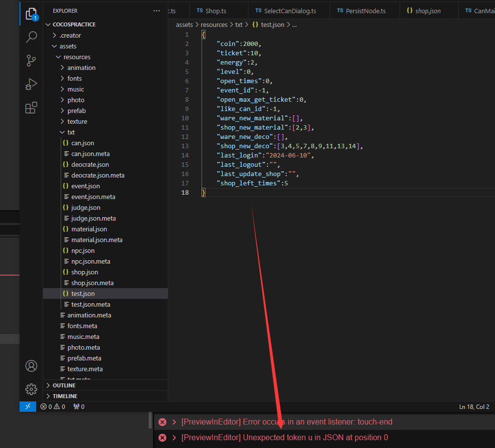Expand the animation folder
This screenshot has height=448, width=495.
click(x=62, y=67)
